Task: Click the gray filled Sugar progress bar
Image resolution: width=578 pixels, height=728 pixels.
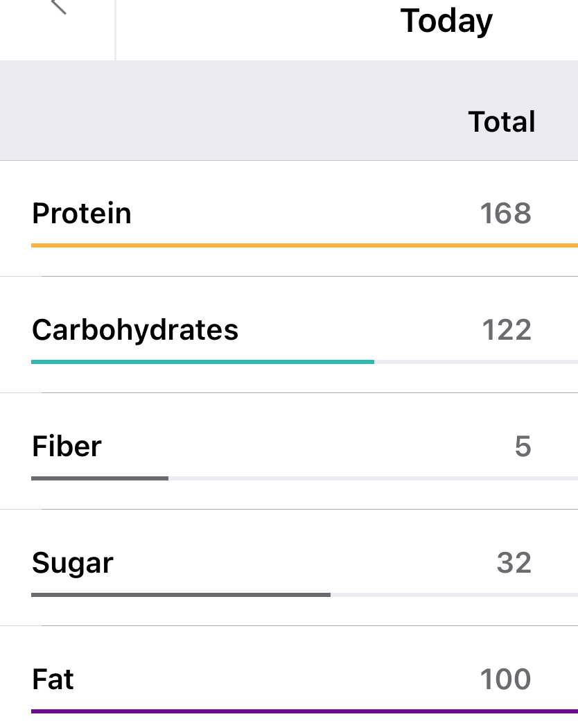Action: [x=180, y=595]
